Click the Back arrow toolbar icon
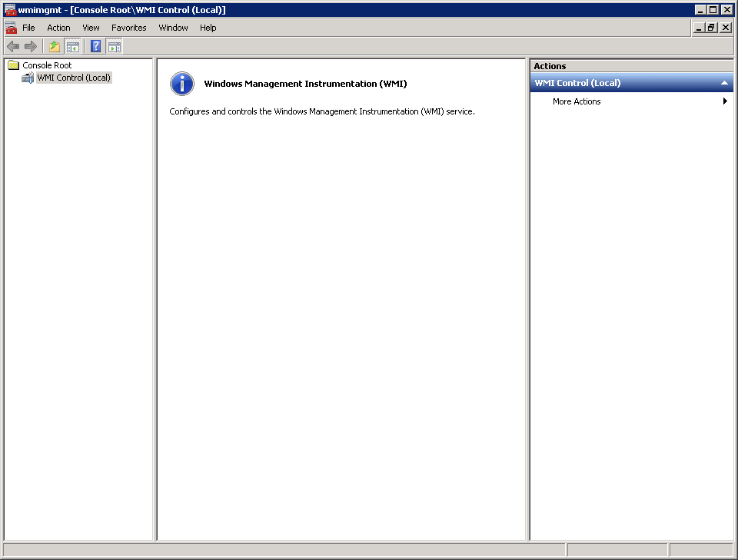The image size is (738, 560). pos(13,46)
